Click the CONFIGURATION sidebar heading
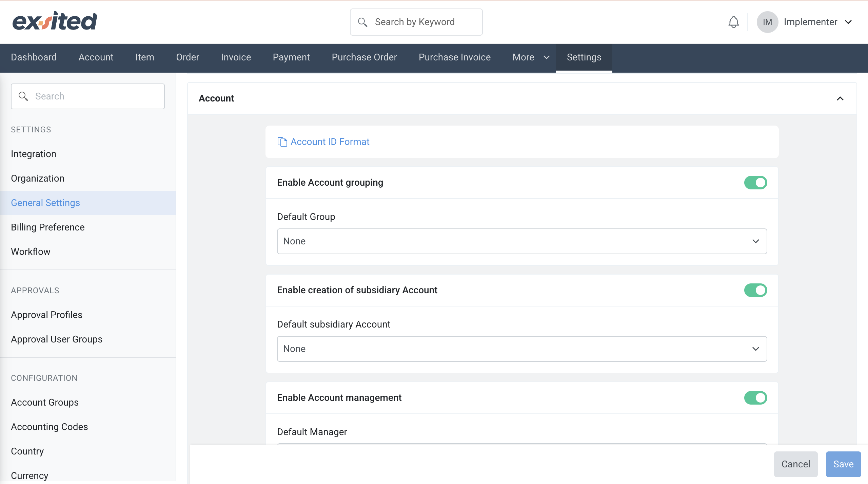 (x=44, y=378)
